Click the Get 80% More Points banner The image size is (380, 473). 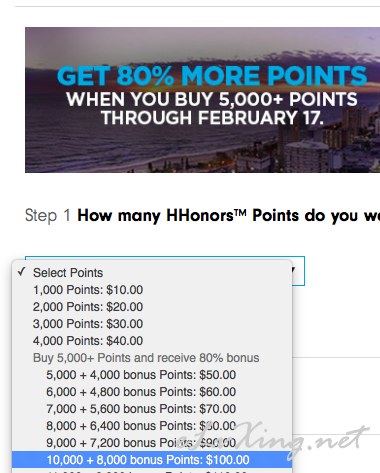tap(202, 100)
